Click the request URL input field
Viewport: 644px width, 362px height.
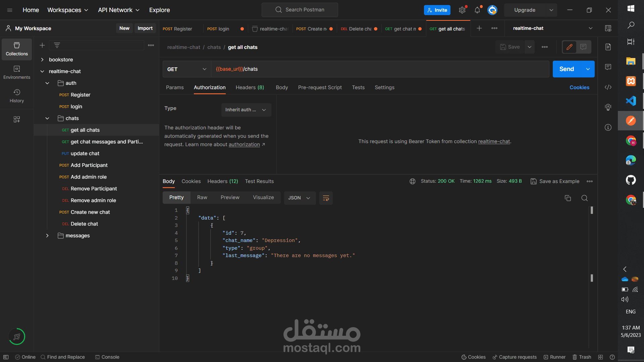click(x=379, y=69)
